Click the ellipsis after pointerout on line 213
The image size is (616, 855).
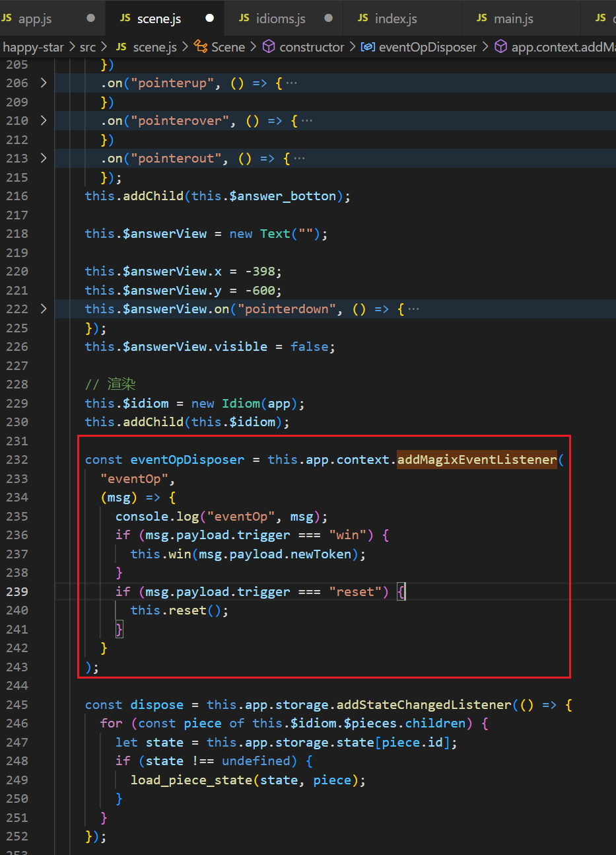[x=299, y=159]
